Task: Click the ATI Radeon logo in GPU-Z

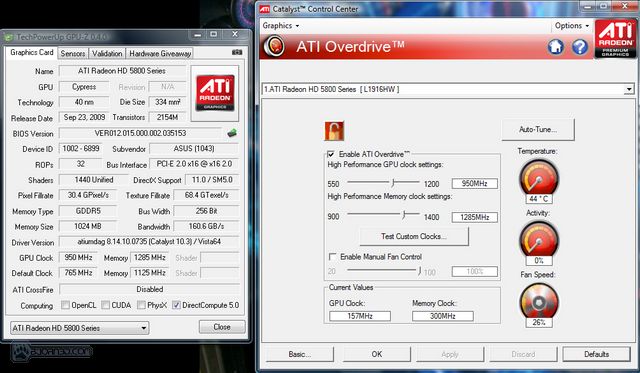Action: (x=215, y=93)
